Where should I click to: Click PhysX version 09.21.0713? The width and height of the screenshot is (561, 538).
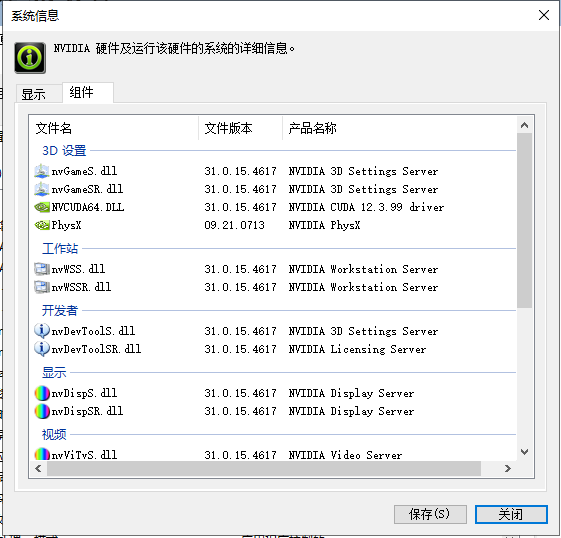pos(234,225)
